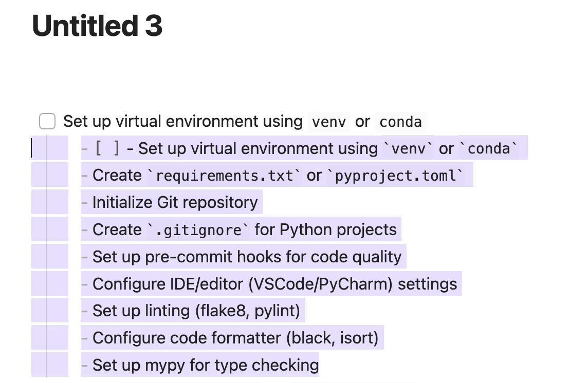The image size is (588, 383).
Task: Toggle the checkbox for virtual environment task
Action: click(47, 122)
